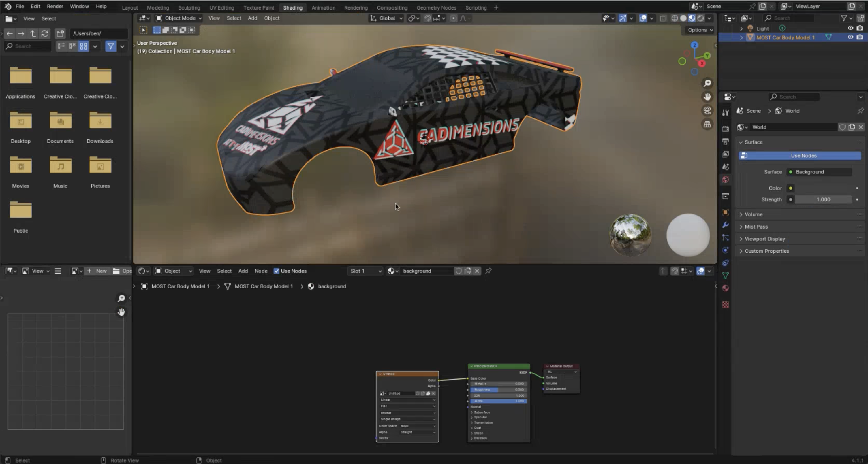The image size is (868, 464).
Task: Switch to Texture Paint workspace tab
Action: (259, 7)
